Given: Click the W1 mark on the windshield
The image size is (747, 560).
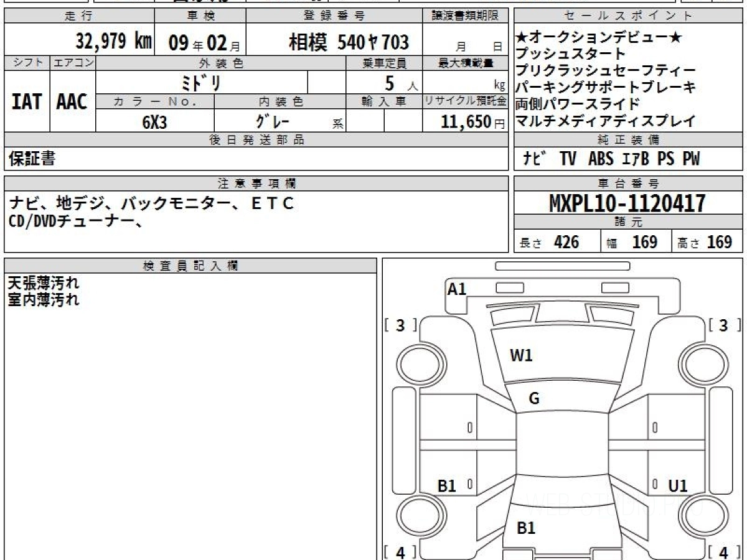Looking at the screenshot, I should [x=521, y=356].
